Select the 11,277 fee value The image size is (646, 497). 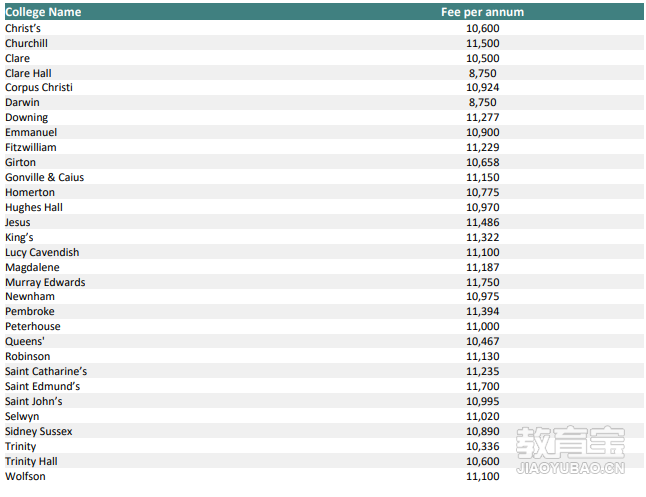pos(482,117)
